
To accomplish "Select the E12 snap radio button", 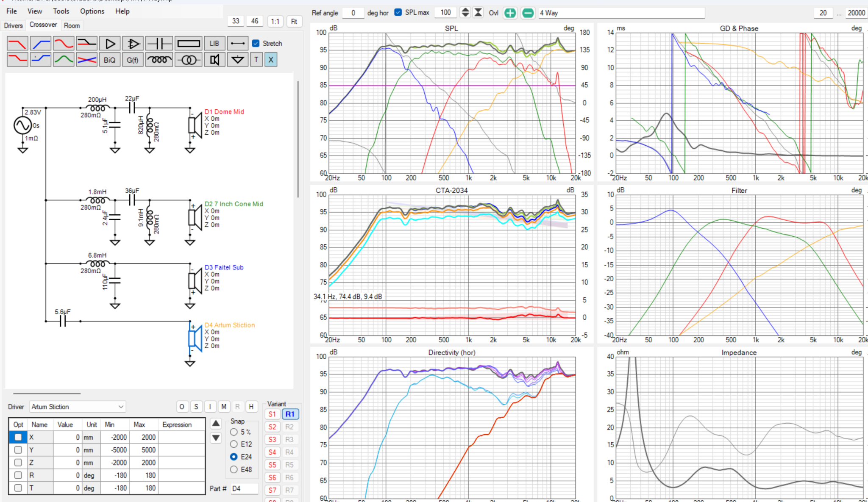I will 234,444.
